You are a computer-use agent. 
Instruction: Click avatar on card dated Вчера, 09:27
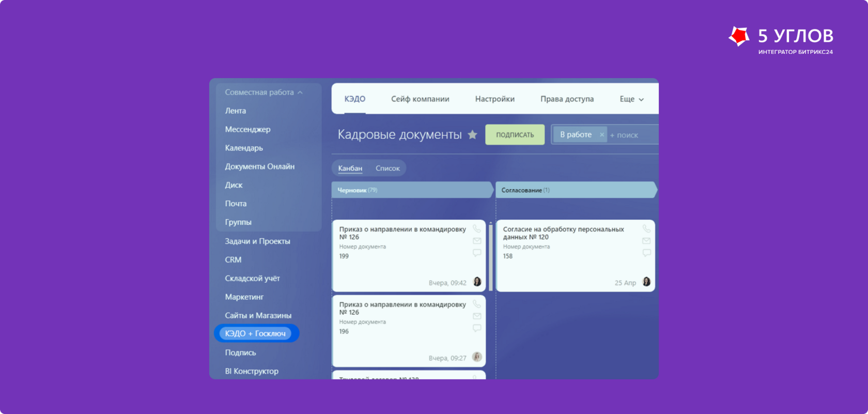pyautogui.click(x=477, y=357)
